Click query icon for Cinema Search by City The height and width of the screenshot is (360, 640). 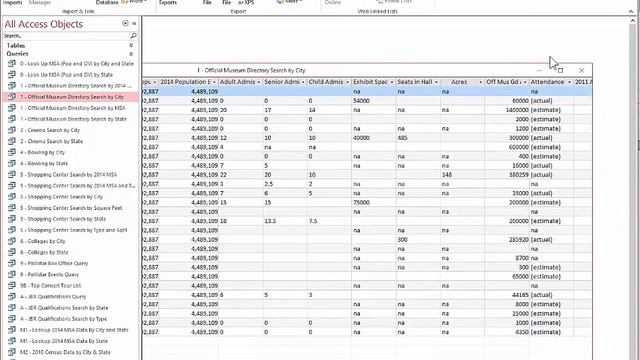(x=12, y=130)
